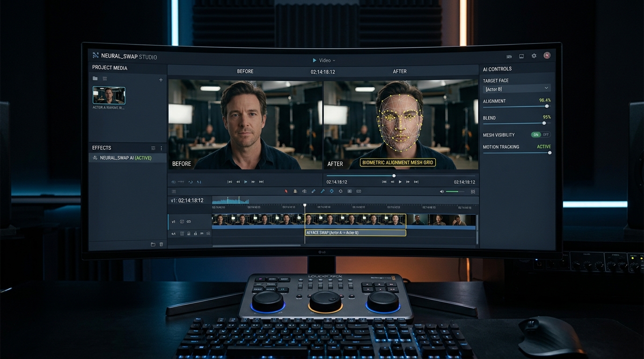
Task: Click the 95% blend value
Action: pos(547,117)
